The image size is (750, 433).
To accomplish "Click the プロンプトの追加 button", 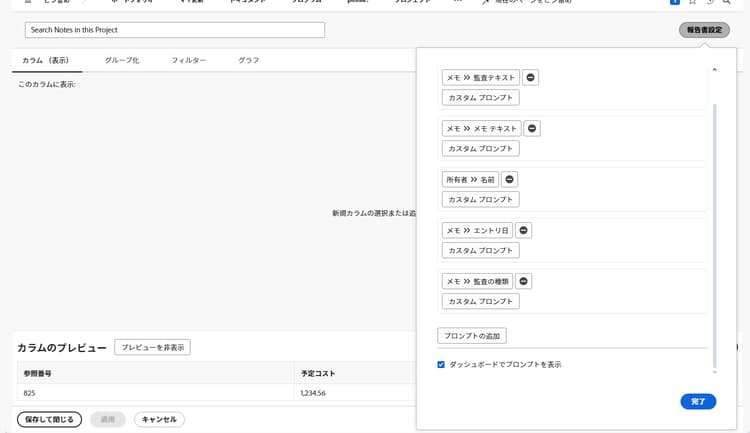I will pyautogui.click(x=472, y=336).
